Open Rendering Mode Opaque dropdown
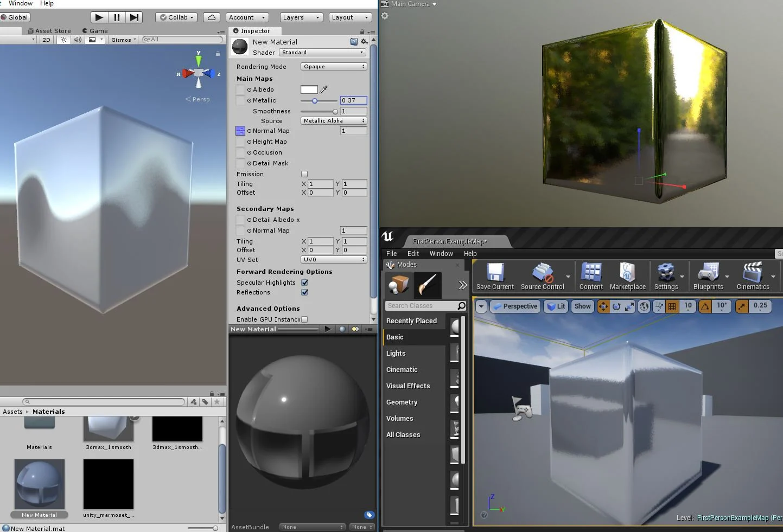Image resolution: width=783 pixels, height=532 pixels. click(334, 67)
